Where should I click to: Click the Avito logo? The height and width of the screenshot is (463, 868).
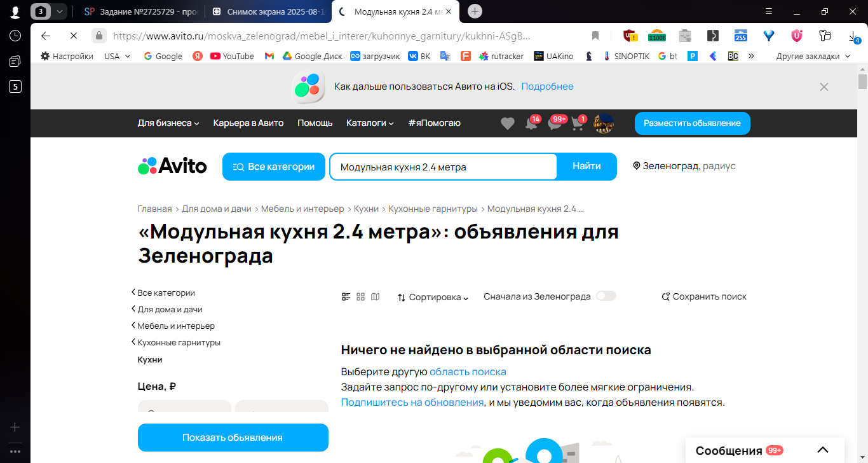pyautogui.click(x=172, y=166)
